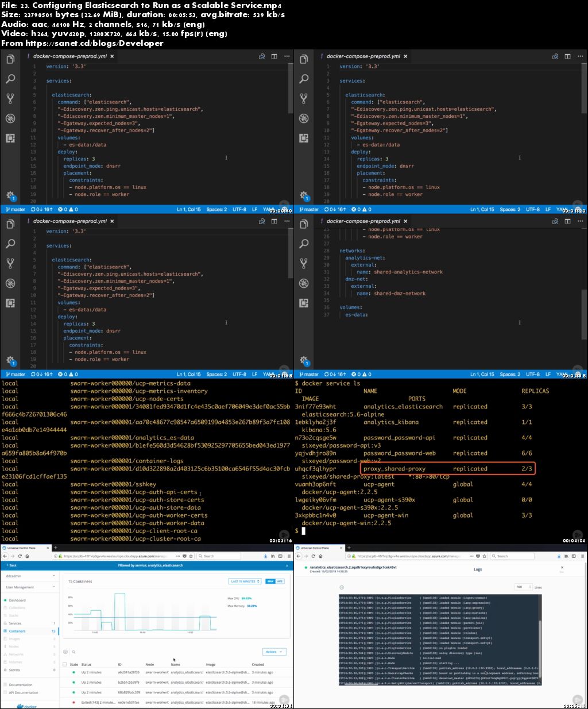Image resolution: width=588 pixels, height=709 pixels.
Task: Open Debug icon in the 00:00:40 VS Code frame
Action: click(10, 118)
